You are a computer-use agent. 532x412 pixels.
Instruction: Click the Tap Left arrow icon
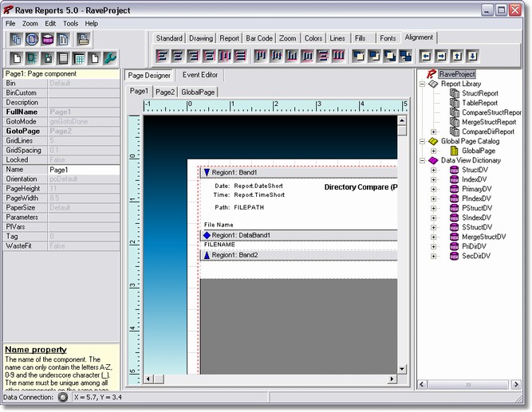(x=425, y=56)
